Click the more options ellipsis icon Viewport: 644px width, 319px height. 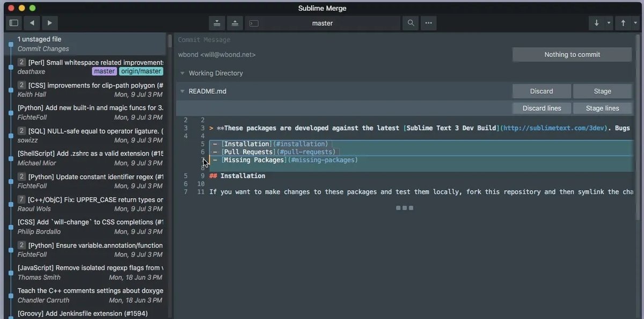pyautogui.click(x=428, y=23)
